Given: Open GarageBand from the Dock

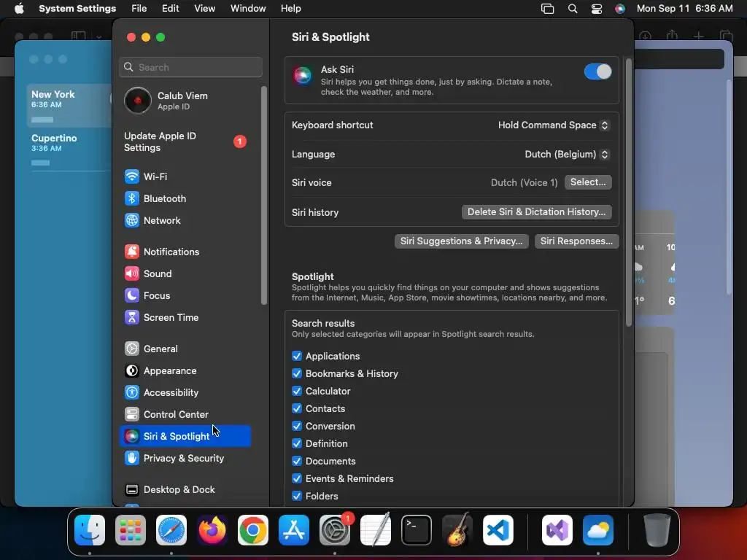Looking at the screenshot, I should [457, 530].
